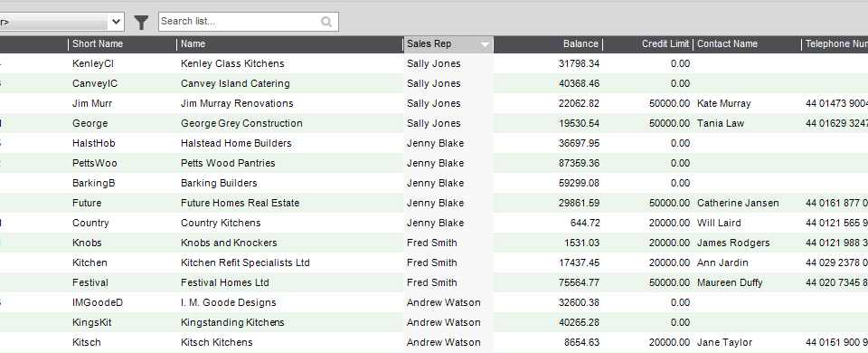
Task: Sort by Balance column header
Action: coord(580,43)
